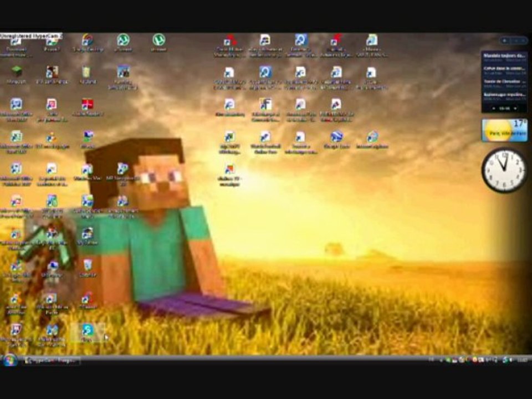Open the Windows Start menu orb
This screenshot has height=399, width=532.
(x=9, y=360)
